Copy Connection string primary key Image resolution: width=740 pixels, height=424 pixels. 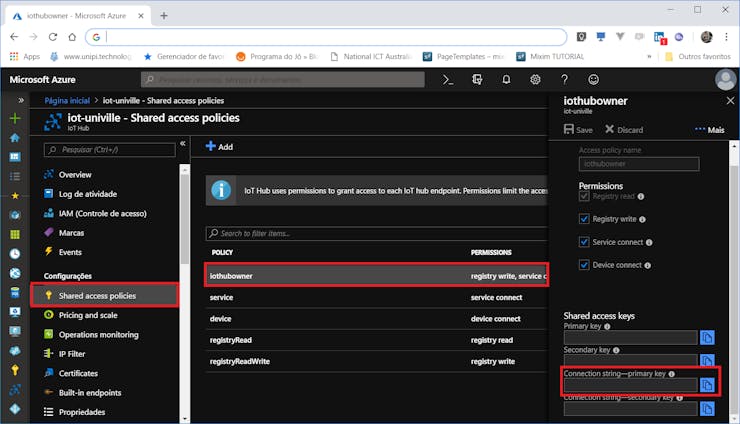(x=707, y=385)
